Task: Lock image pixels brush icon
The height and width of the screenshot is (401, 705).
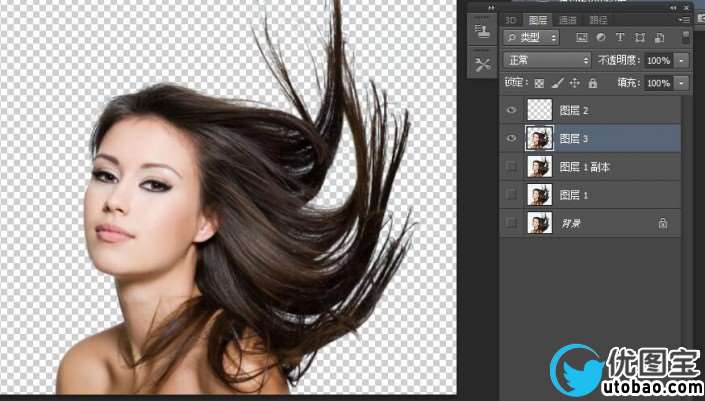Action: point(558,83)
